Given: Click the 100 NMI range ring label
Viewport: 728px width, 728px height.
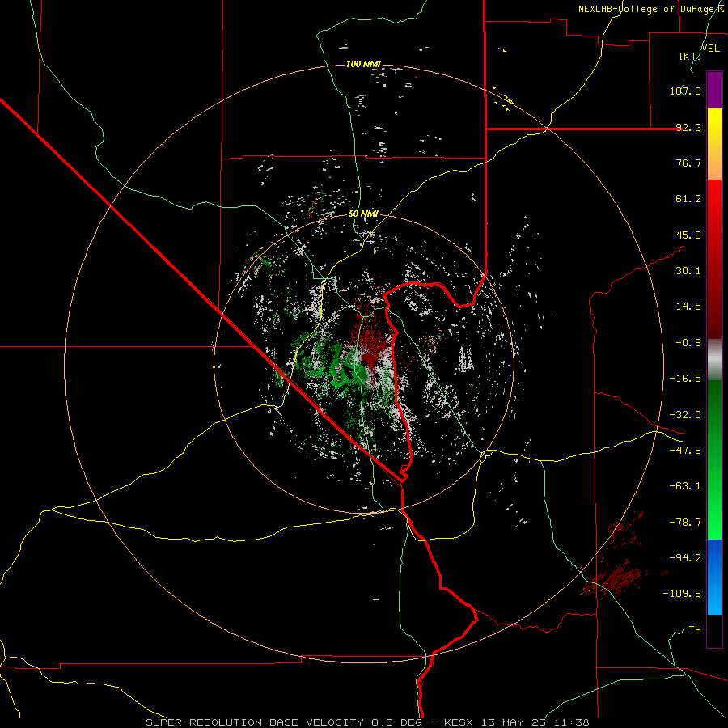Looking at the screenshot, I should tap(363, 64).
